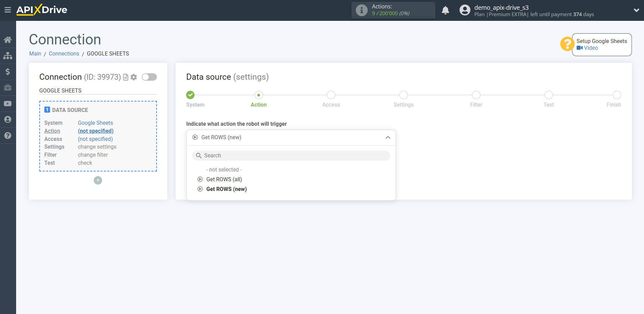
Task: Select the System step
Action: coord(190,95)
